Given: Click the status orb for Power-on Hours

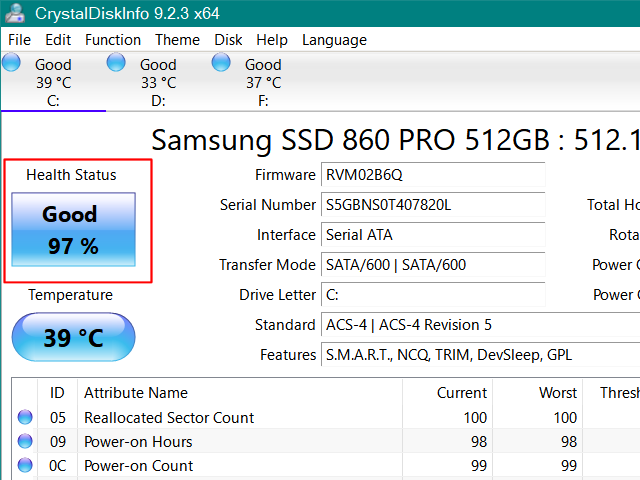Looking at the screenshot, I should point(25,441).
